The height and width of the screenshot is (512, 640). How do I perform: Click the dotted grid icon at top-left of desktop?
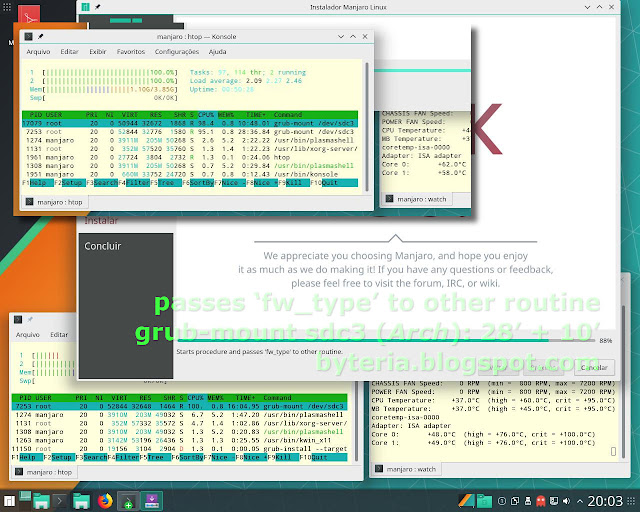click(7, 7)
